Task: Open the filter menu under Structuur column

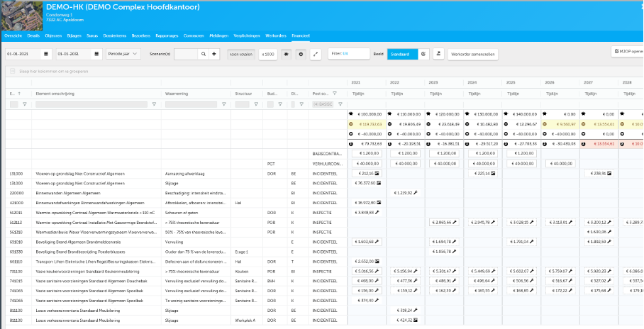Action: pyautogui.click(x=256, y=104)
